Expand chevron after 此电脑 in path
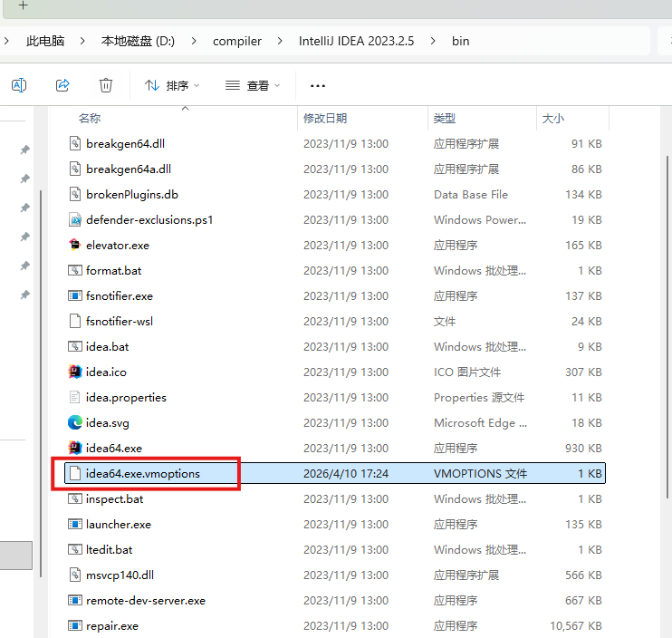The height and width of the screenshot is (638, 672). [x=82, y=41]
